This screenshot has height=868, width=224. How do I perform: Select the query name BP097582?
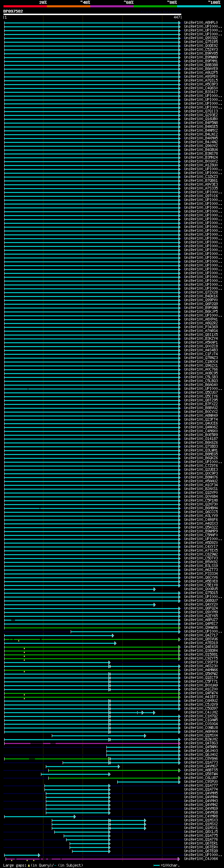13,11
